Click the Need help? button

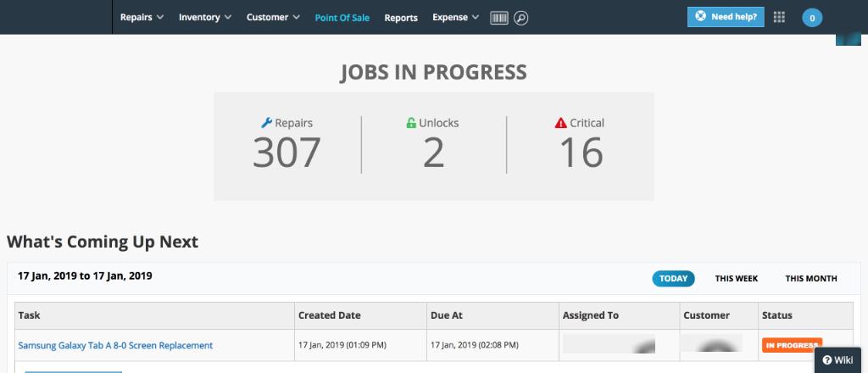(x=726, y=17)
